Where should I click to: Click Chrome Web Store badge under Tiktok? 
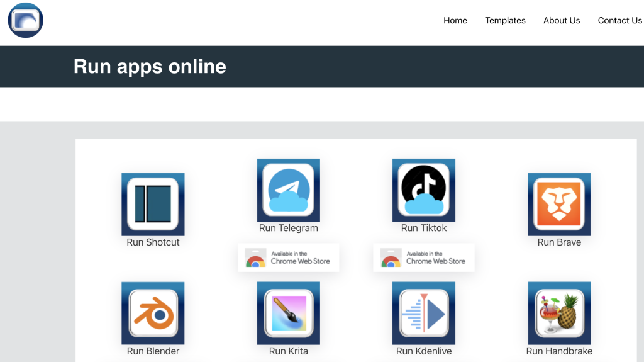(x=423, y=257)
